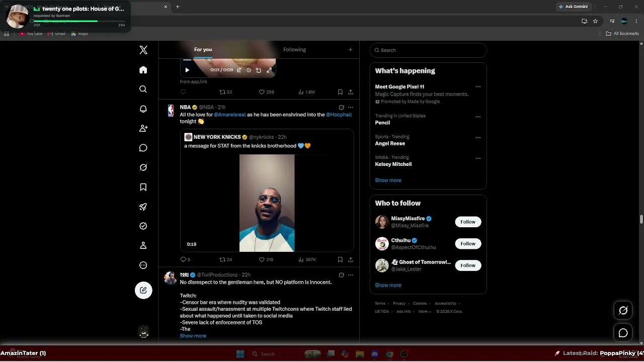Open Chat messages in the sidebar

(143, 148)
